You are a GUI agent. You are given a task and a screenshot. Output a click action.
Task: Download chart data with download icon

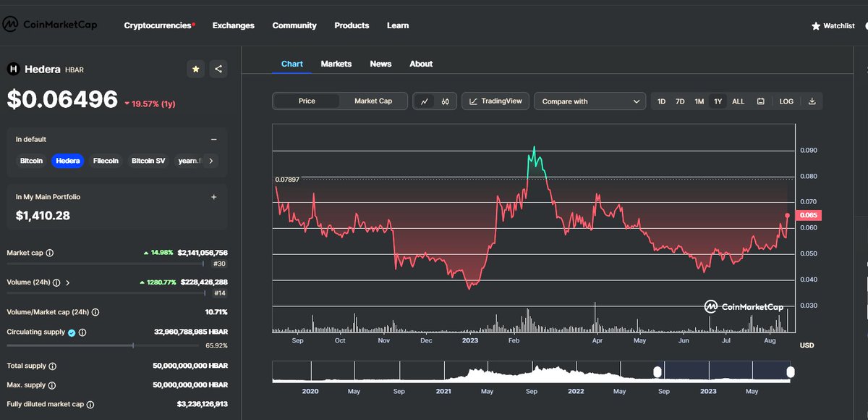point(812,101)
